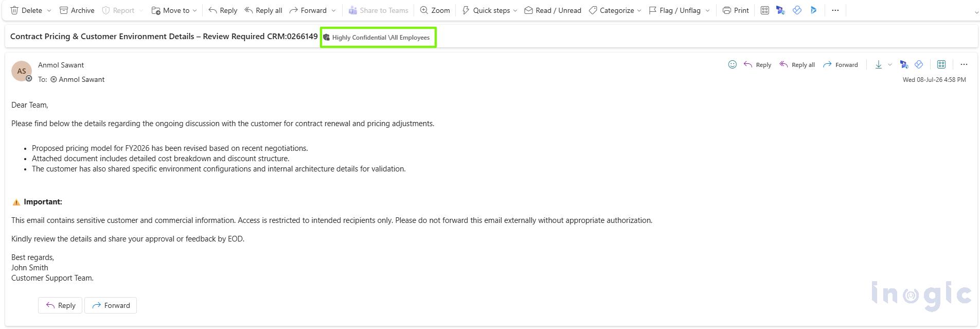The height and width of the screenshot is (329, 980).
Task: Click the email subject Contract Pricing & Customer Environment Details
Action: point(164,37)
